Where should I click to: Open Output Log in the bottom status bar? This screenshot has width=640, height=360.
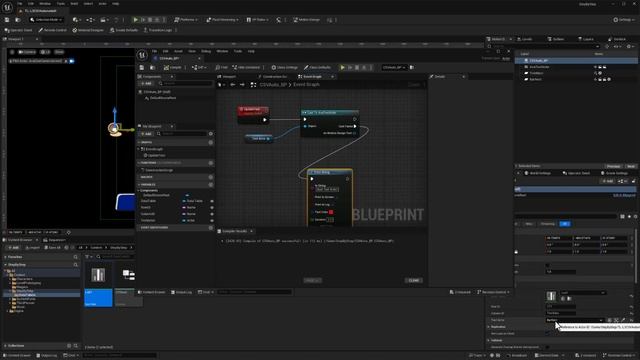point(47,356)
